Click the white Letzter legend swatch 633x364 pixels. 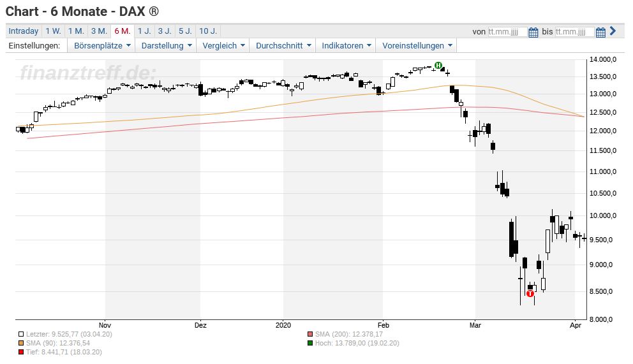(21, 334)
